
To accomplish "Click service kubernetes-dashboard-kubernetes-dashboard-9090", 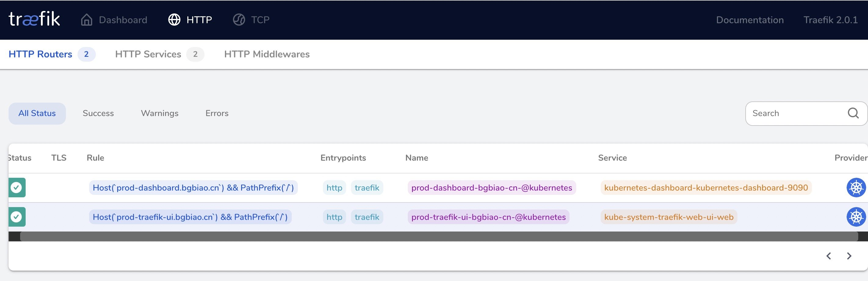I will (x=706, y=188).
